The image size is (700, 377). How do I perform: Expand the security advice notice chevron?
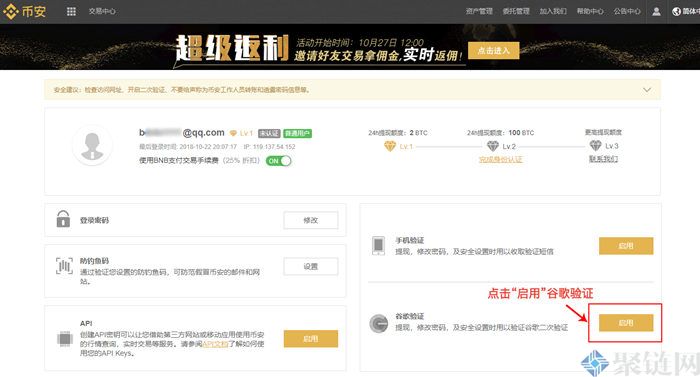point(647,90)
